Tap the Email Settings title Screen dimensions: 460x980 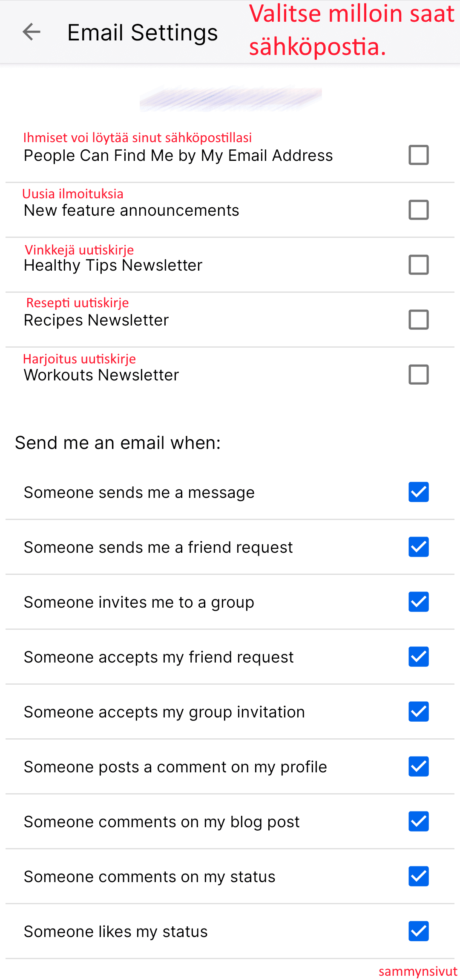point(142,33)
